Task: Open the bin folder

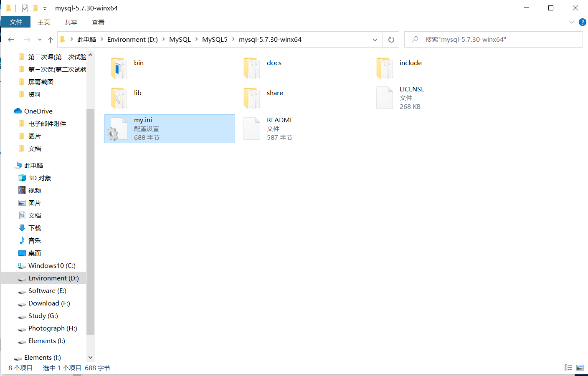Action: [139, 63]
